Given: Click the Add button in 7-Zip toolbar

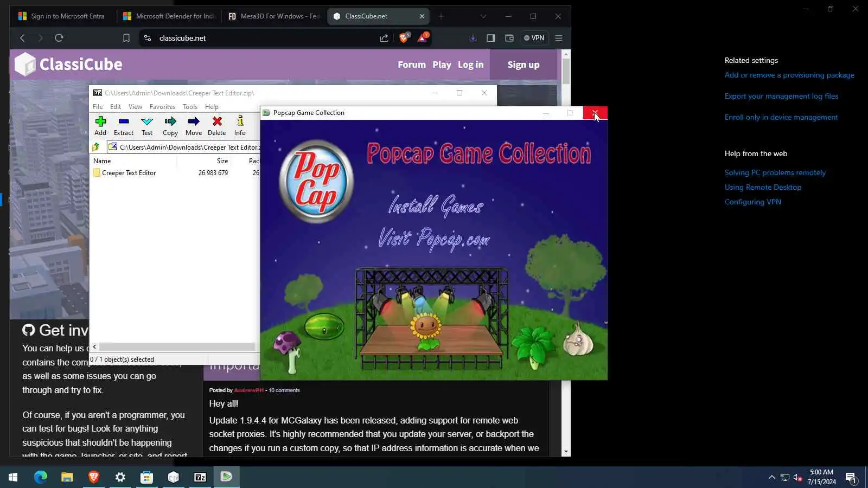Looking at the screenshot, I should pos(100,126).
